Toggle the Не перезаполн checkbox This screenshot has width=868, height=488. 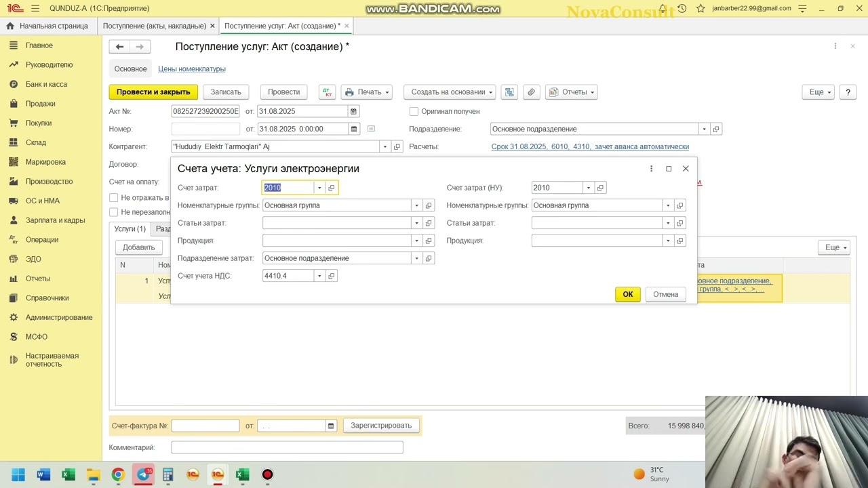pos(114,212)
